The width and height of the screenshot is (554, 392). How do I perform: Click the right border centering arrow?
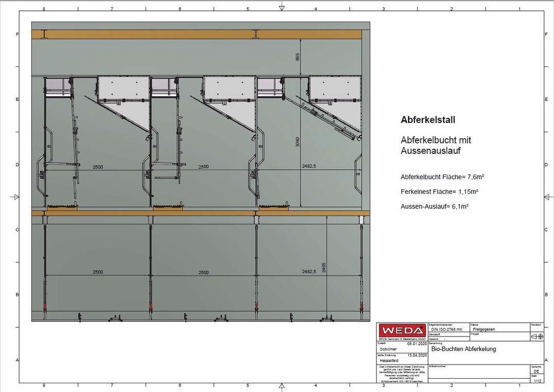coord(547,197)
